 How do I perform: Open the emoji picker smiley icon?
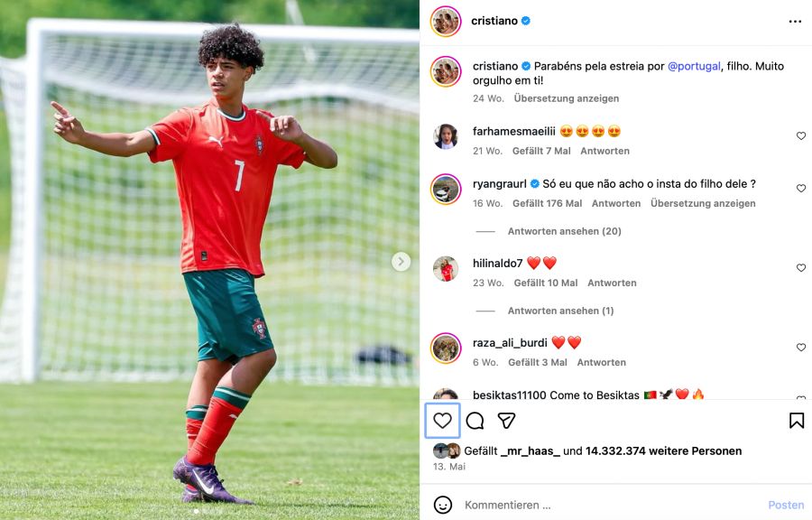pos(443,505)
